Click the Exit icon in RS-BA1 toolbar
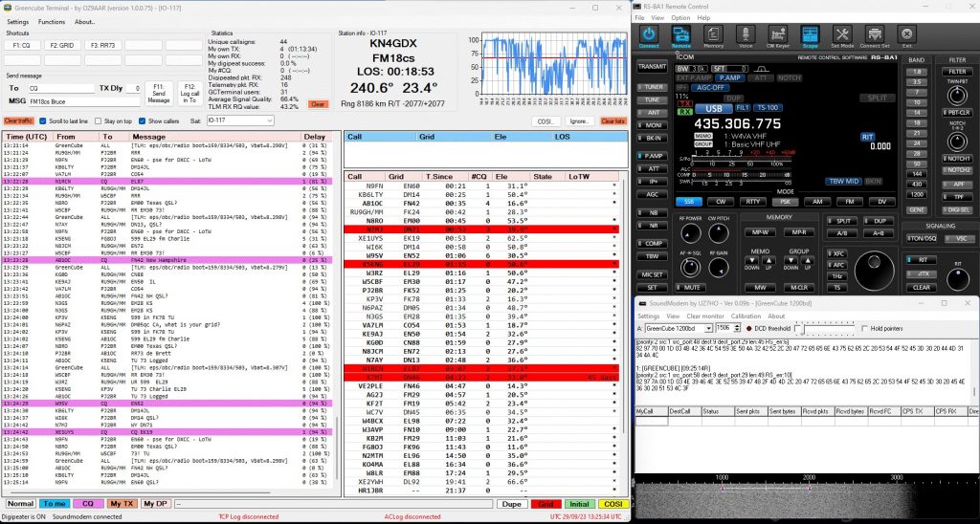980x524 pixels. point(906,34)
